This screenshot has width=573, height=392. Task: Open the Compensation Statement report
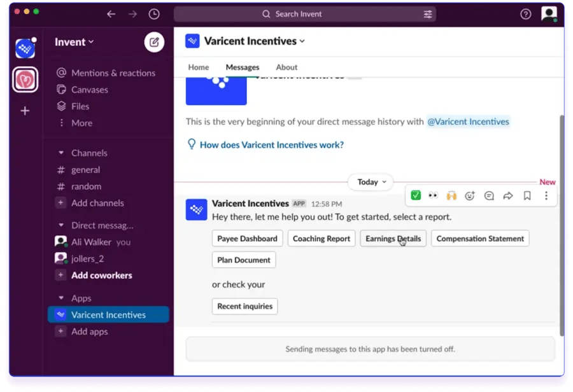pos(480,238)
